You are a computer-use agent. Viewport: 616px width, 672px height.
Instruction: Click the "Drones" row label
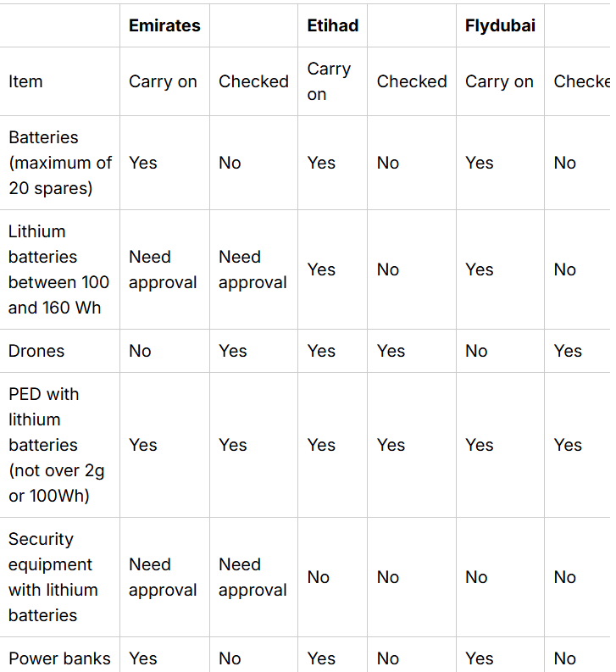[36, 351]
